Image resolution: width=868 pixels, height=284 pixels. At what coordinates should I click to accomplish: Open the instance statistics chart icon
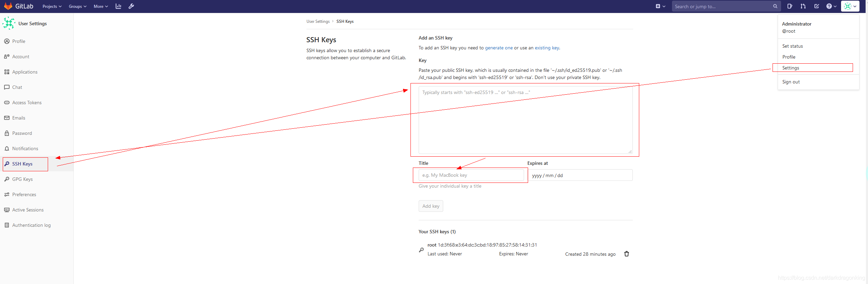118,6
